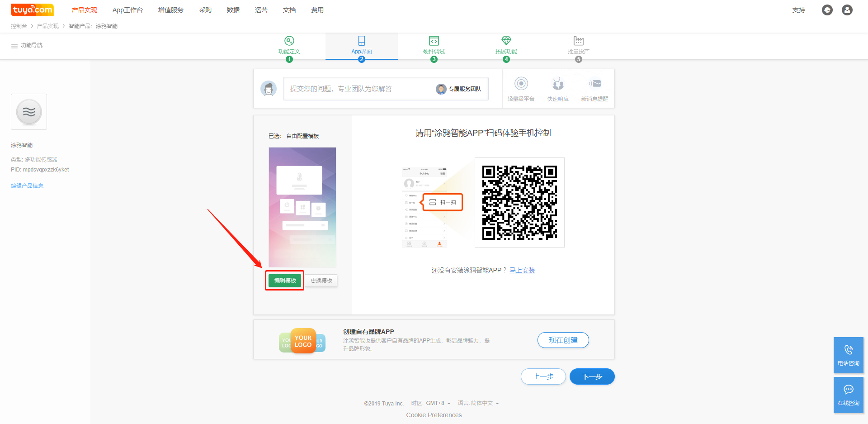Image resolution: width=868 pixels, height=424 pixels.
Task: Click the 功能定义 step icon
Action: pos(289,41)
